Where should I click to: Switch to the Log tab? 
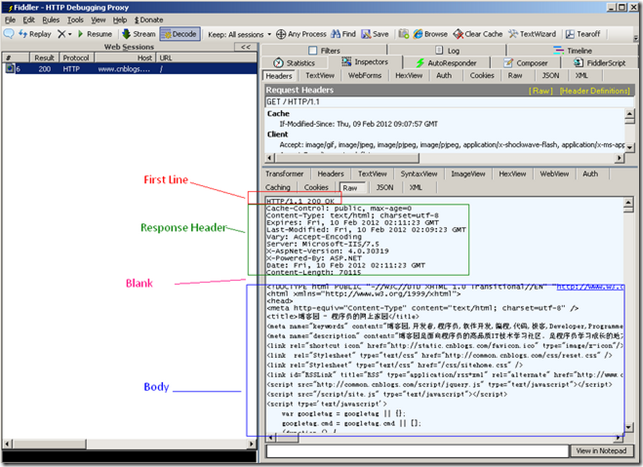click(x=447, y=50)
